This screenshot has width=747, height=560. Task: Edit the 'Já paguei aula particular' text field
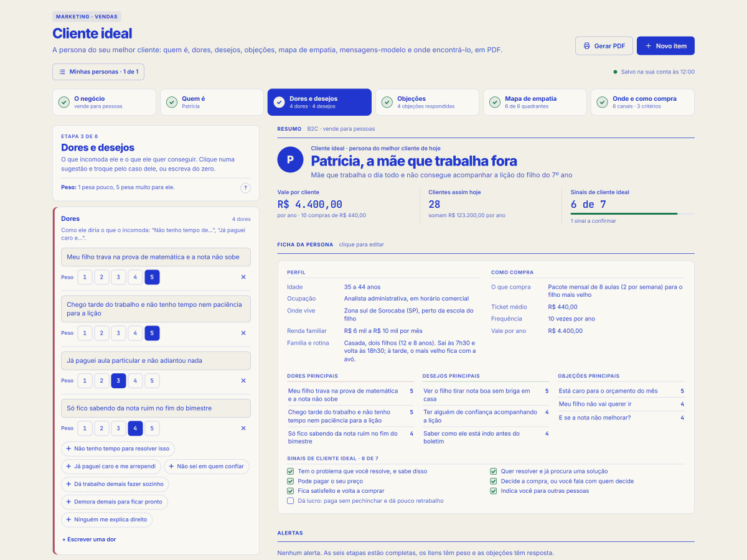pyautogui.click(x=156, y=361)
